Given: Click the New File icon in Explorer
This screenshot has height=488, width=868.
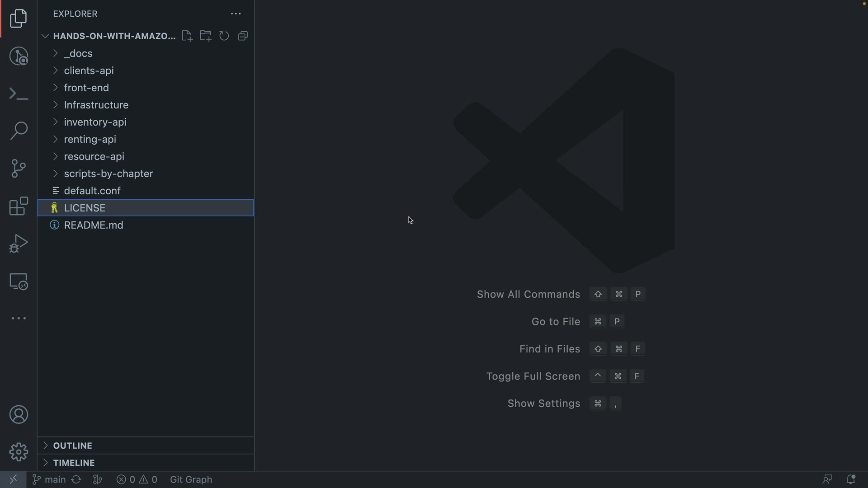Looking at the screenshot, I should (x=187, y=36).
